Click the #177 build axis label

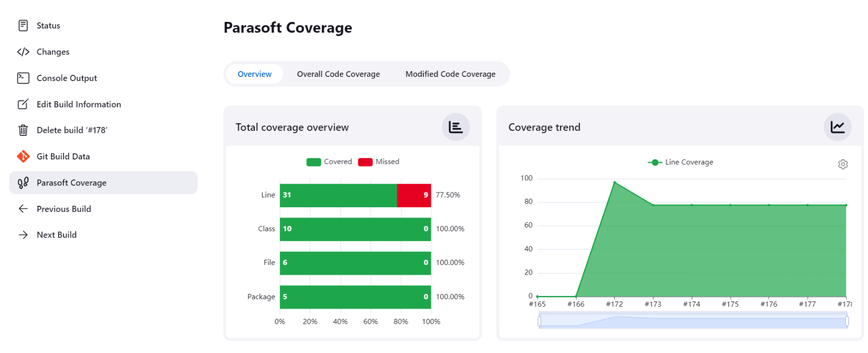pos(807,304)
